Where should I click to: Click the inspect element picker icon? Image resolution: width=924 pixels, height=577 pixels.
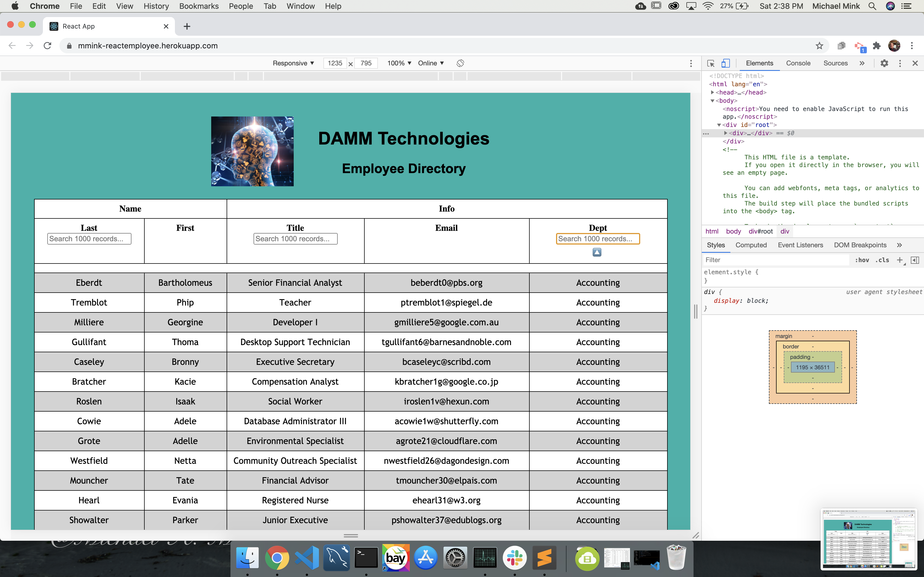tap(711, 63)
